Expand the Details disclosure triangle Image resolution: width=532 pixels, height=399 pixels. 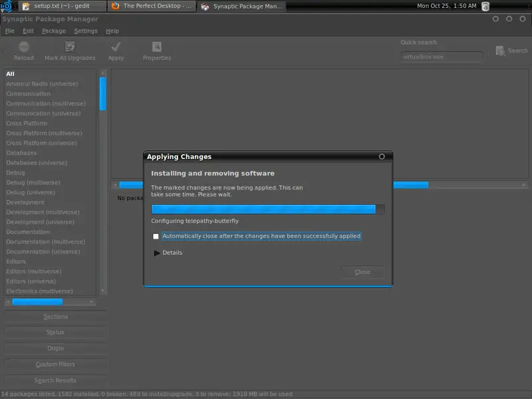pyautogui.click(x=157, y=253)
